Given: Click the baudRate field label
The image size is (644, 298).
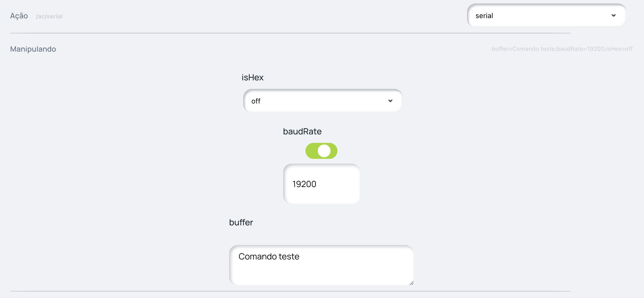Looking at the screenshot, I should [302, 131].
